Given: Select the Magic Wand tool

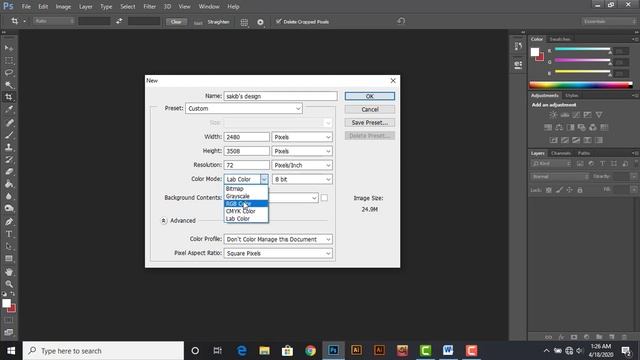Looking at the screenshot, I should (9, 85).
